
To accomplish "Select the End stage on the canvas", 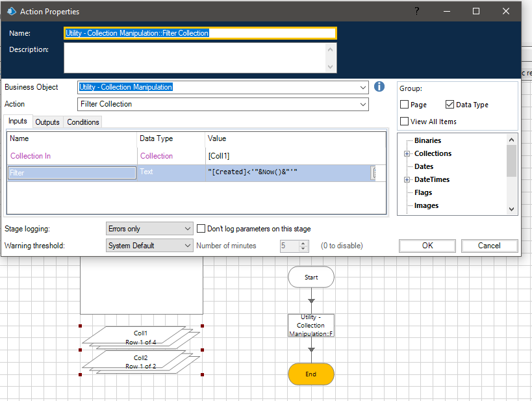I will (311, 374).
